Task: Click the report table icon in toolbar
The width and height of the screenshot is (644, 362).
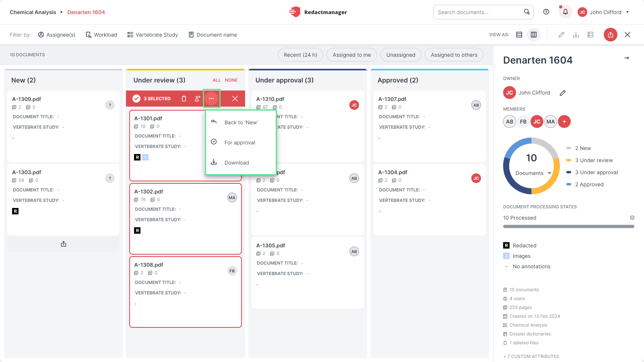Action: [590, 35]
